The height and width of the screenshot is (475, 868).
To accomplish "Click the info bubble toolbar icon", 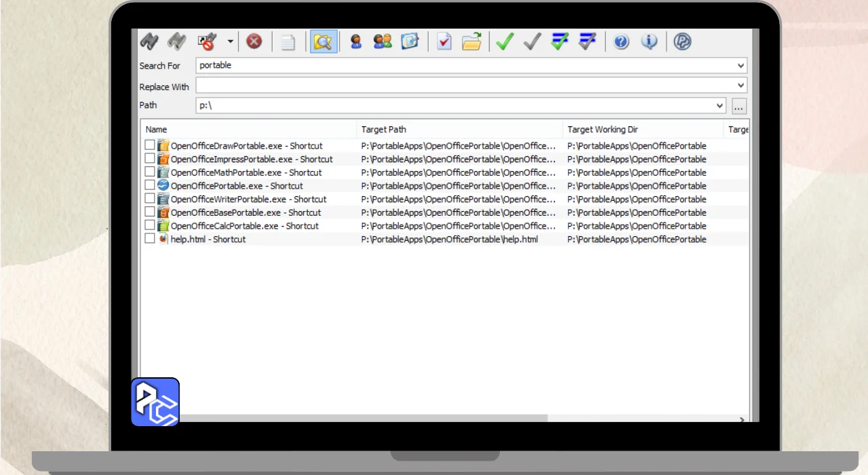I will 649,42.
